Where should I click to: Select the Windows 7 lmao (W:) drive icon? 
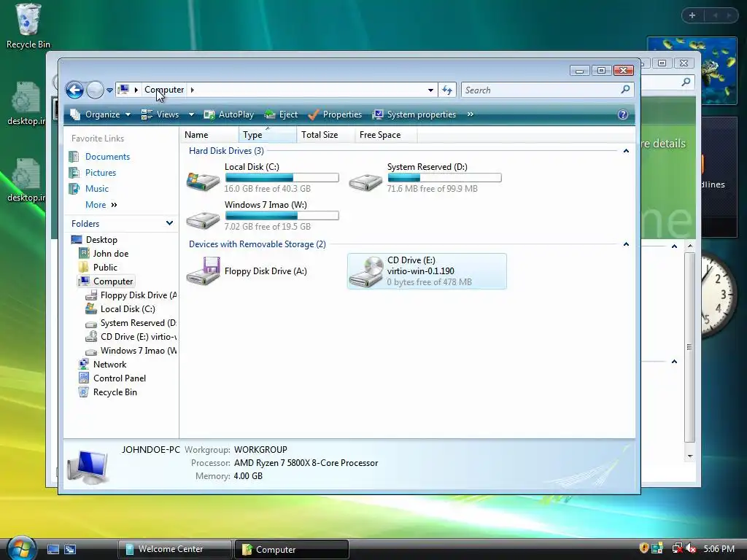[x=203, y=219]
